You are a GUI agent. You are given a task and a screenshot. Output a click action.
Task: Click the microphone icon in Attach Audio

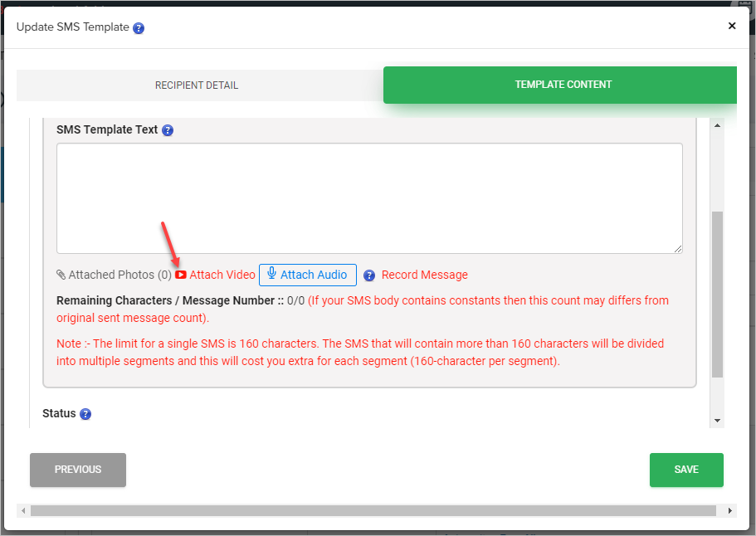coord(271,274)
